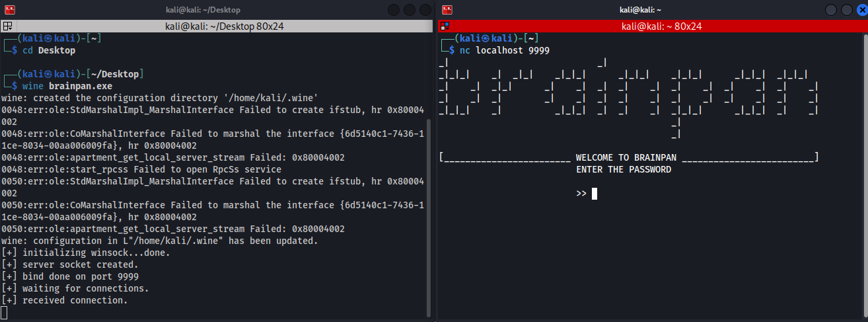Click the cursor below 'received connection' in left terminal
The image size is (868, 322).
point(5,312)
